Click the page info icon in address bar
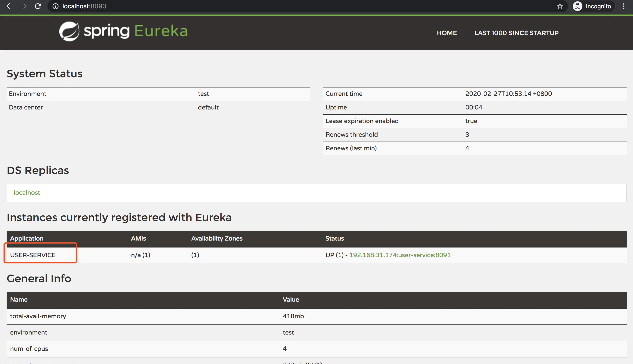Screen dimensions: 633x364 (x=55, y=6)
